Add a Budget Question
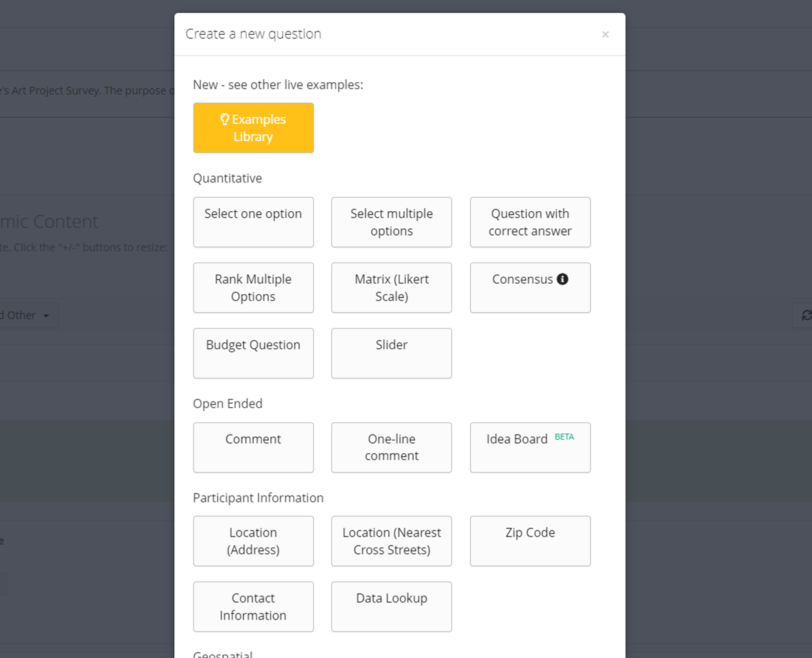Viewport: 812px width, 658px height. 253,353
